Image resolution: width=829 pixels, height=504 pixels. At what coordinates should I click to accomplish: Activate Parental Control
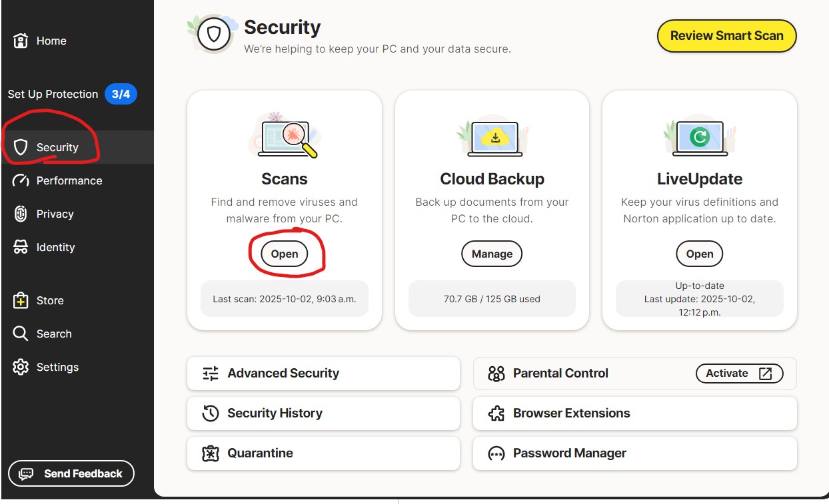click(739, 374)
